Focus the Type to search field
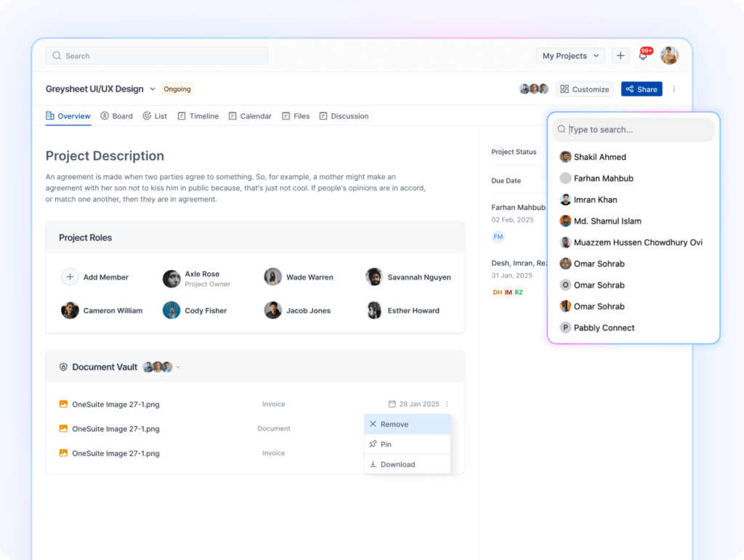 tap(633, 129)
